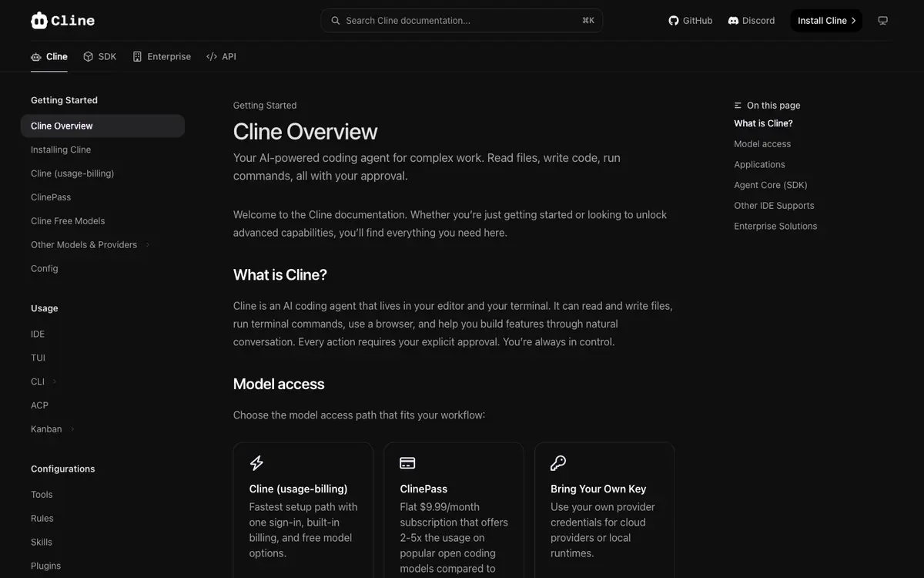
Task: Switch to the API tab
Action: tap(221, 57)
